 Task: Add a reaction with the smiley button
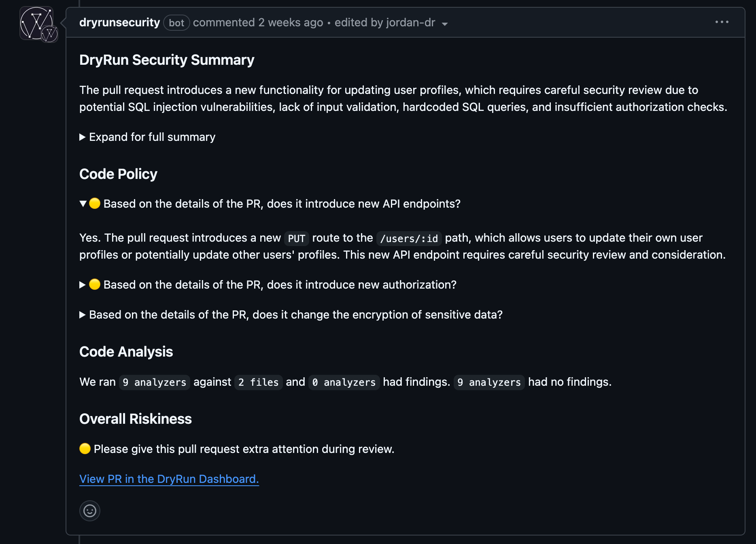point(90,511)
